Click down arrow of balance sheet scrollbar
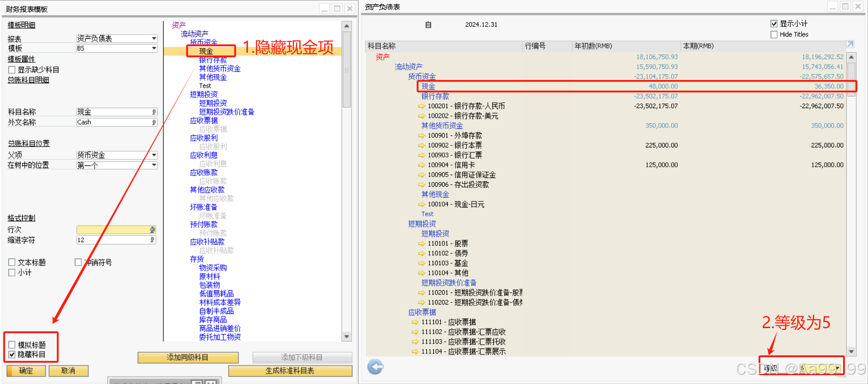This screenshot has width=868, height=384. tap(851, 351)
